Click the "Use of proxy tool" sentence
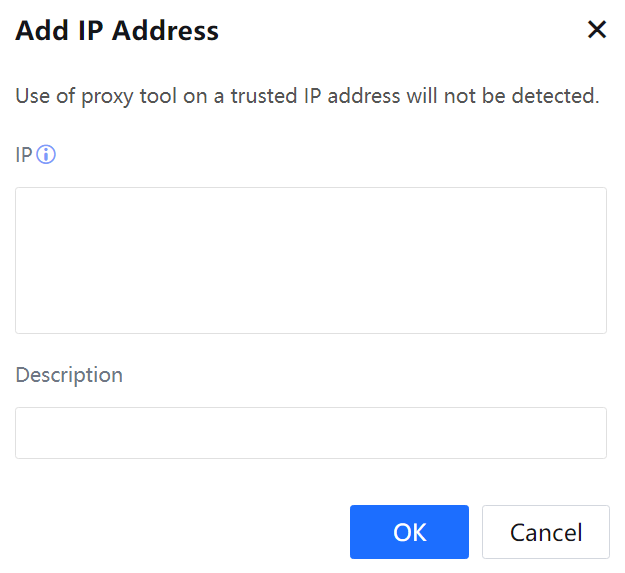Viewport: 625px width, 573px height. 307,97
